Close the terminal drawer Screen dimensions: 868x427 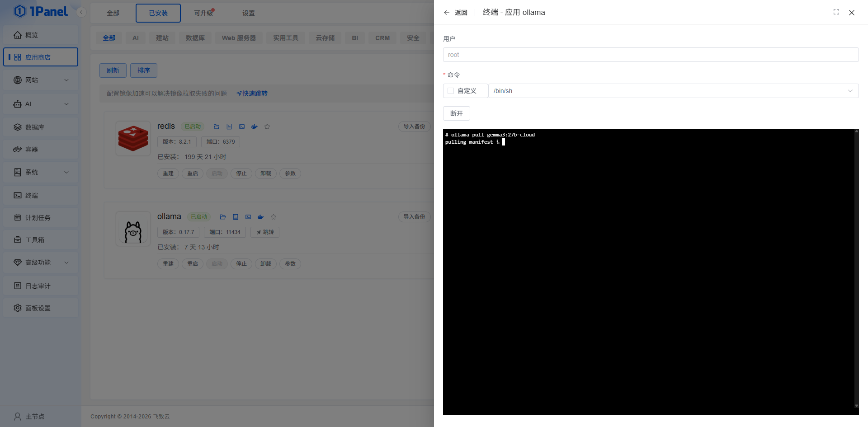point(852,13)
